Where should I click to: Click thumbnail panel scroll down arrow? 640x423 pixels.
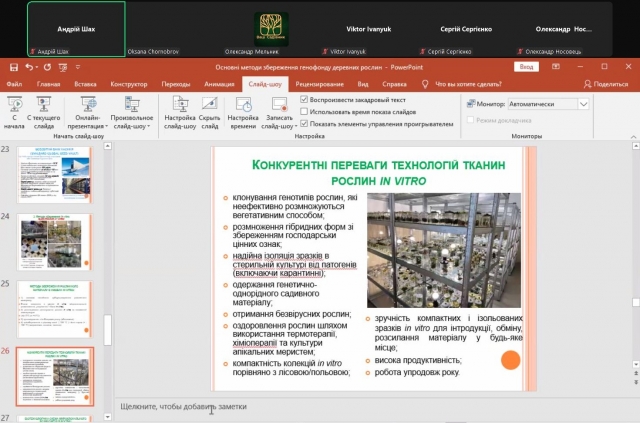pyautogui.click(x=107, y=417)
